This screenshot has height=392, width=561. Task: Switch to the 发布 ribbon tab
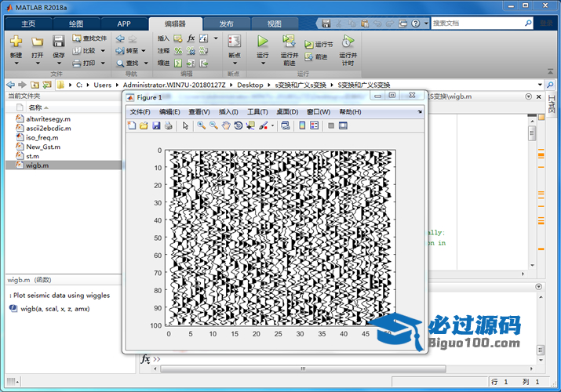point(226,24)
